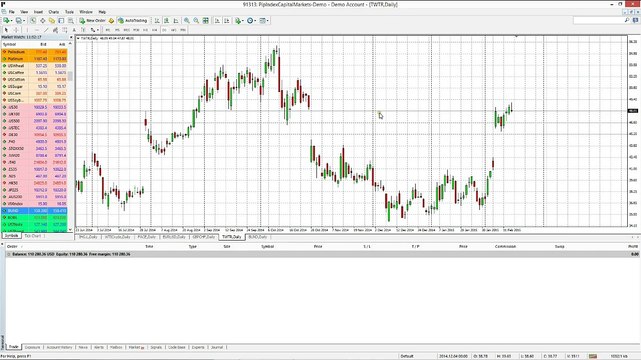Expand the Profiles dropdown arrow

pos(24,20)
